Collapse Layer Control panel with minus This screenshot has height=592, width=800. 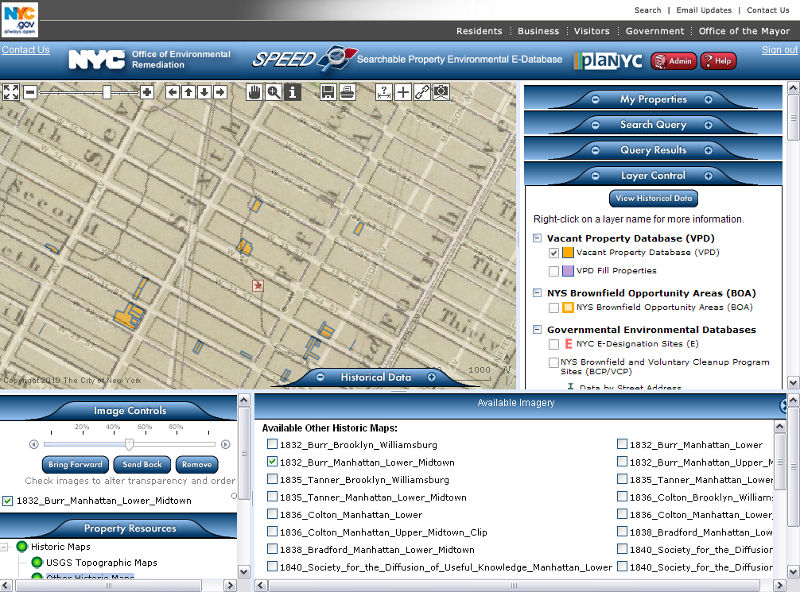click(x=595, y=176)
